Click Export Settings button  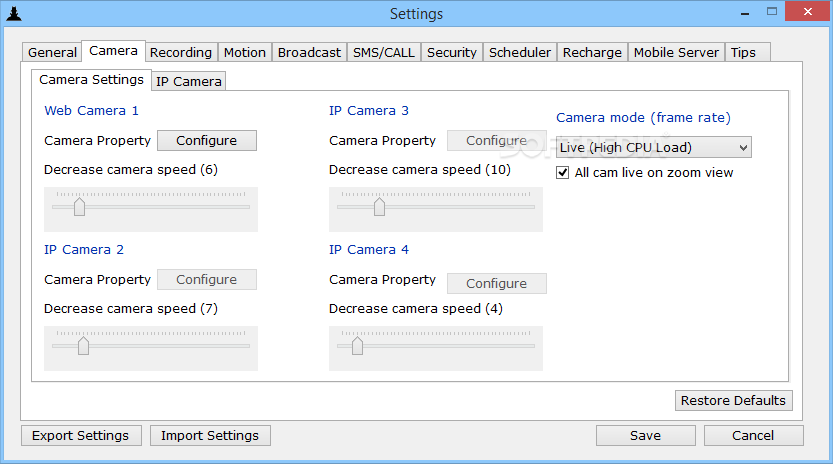click(81, 435)
